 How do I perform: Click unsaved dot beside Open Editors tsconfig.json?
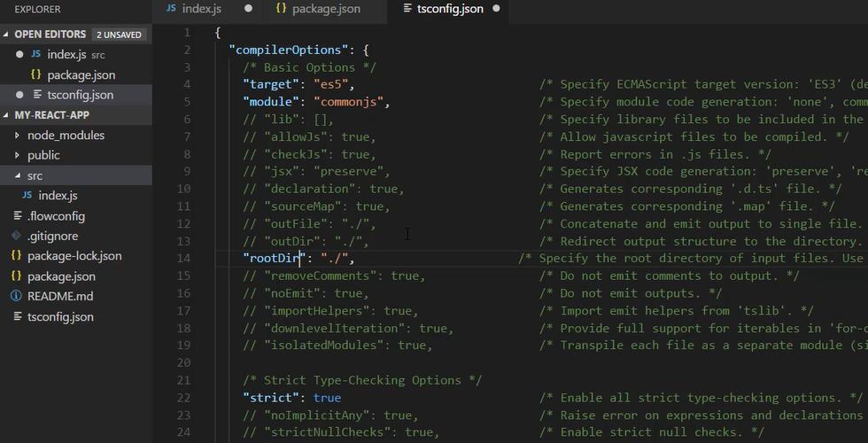[x=19, y=95]
